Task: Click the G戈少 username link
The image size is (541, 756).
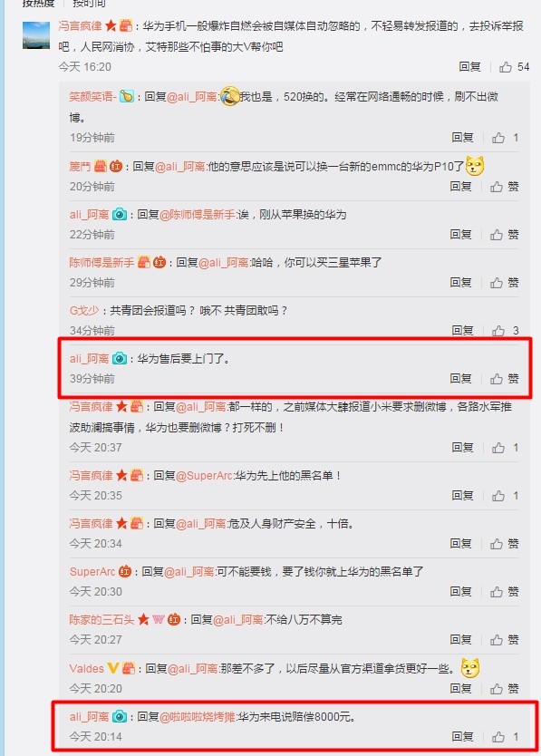Action: [x=84, y=311]
